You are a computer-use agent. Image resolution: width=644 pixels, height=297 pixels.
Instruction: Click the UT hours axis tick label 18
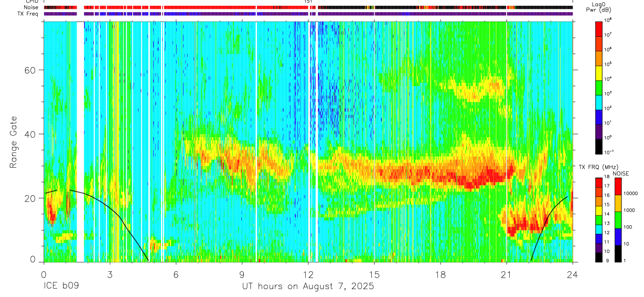[x=441, y=274]
